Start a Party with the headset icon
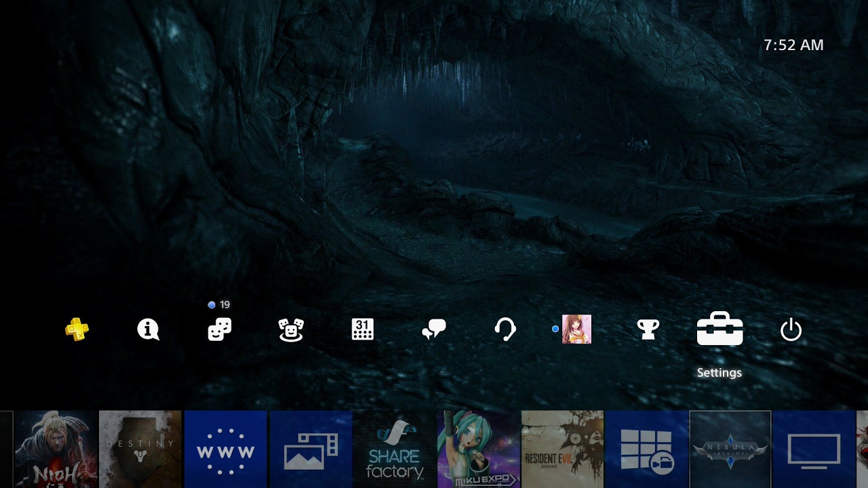The width and height of the screenshot is (868, 488). 506,329
